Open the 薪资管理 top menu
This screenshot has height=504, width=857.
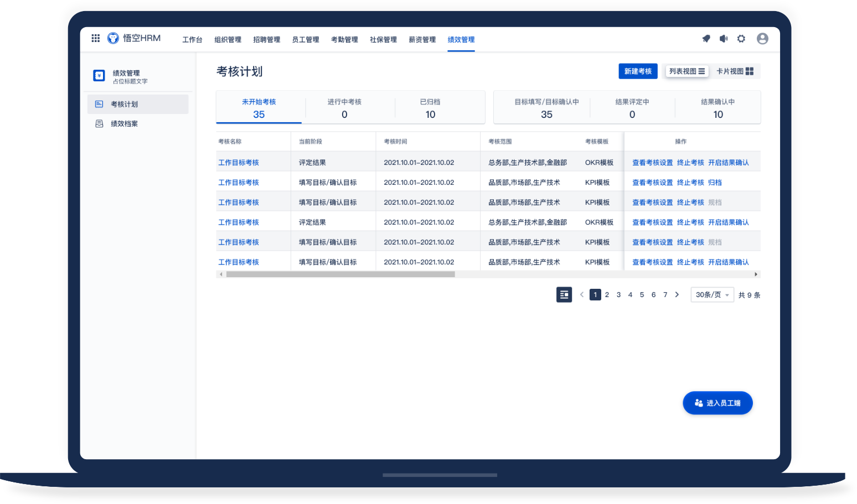coord(422,40)
